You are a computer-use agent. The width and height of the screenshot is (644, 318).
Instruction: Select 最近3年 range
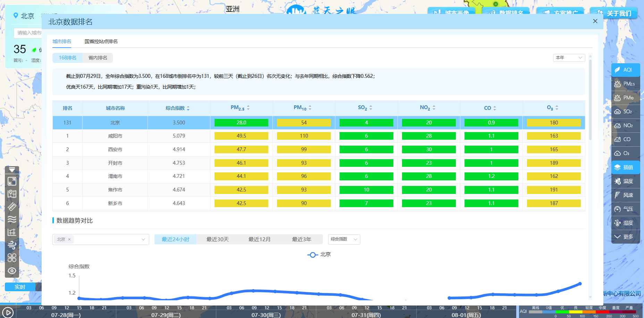click(x=301, y=239)
